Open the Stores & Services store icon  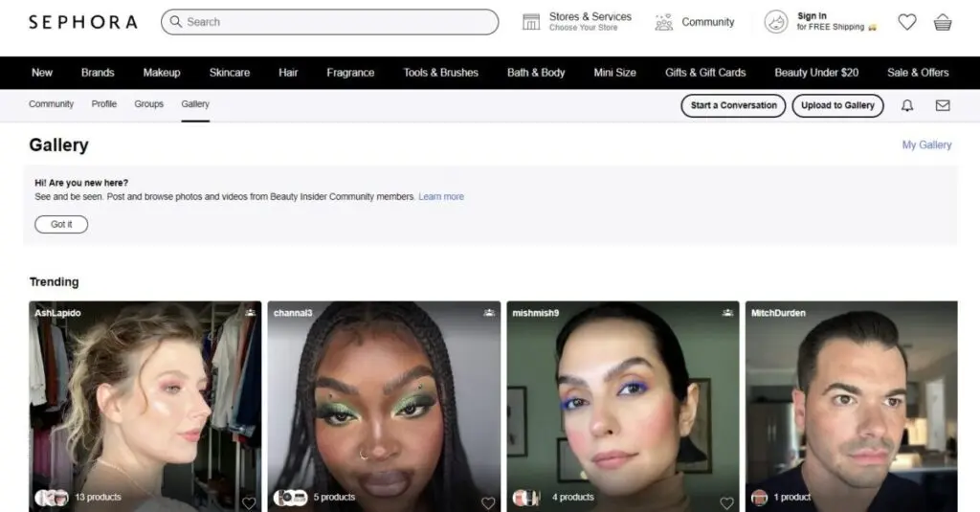pyautogui.click(x=530, y=22)
